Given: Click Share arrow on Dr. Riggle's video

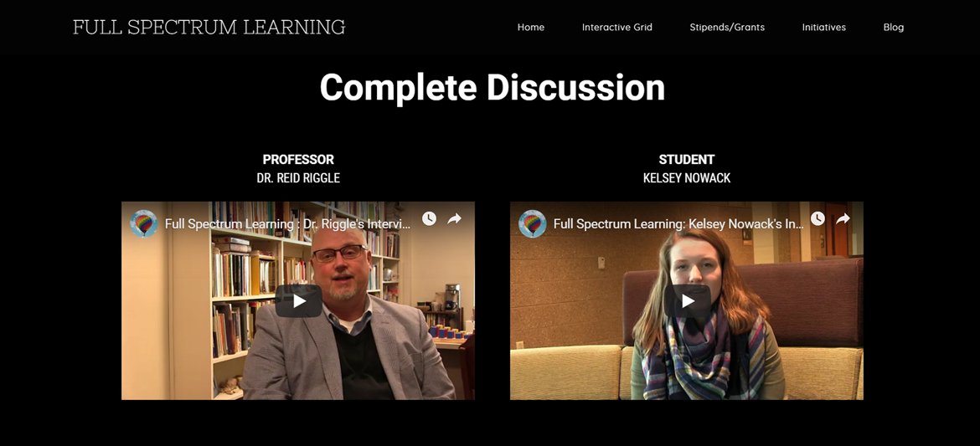Looking at the screenshot, I should tap(454, 218).
